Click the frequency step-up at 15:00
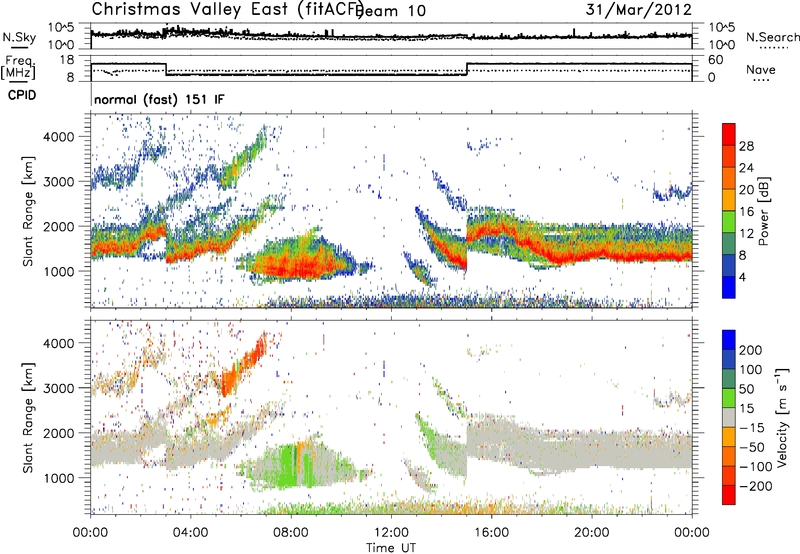Screen dimensions: 800x554 click(467, 69)
